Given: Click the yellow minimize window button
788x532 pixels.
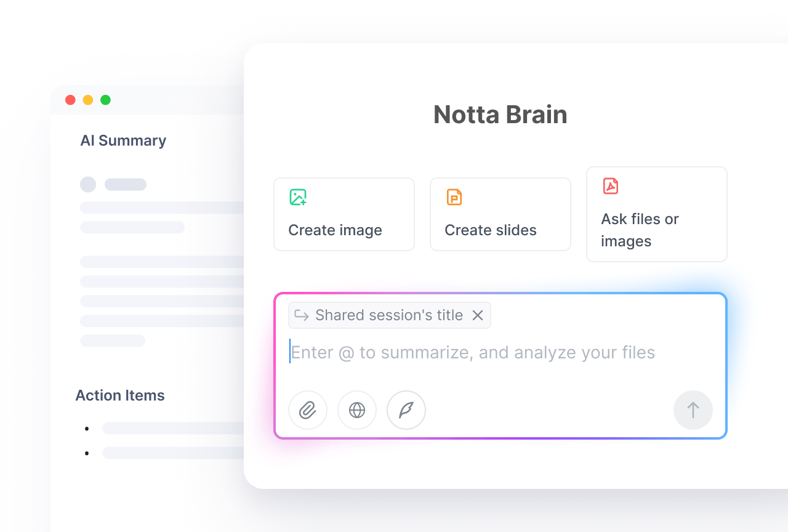Looking at the screenshot, I should (x=88, y=100).
